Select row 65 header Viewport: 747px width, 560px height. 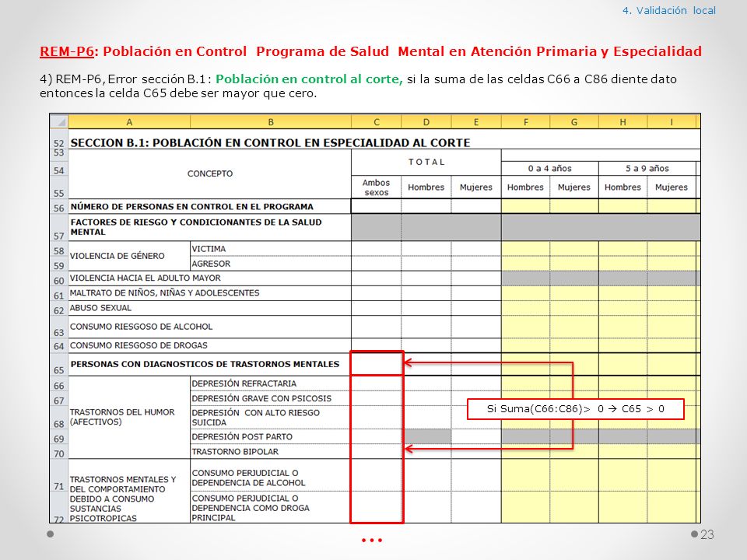point(59,366)
